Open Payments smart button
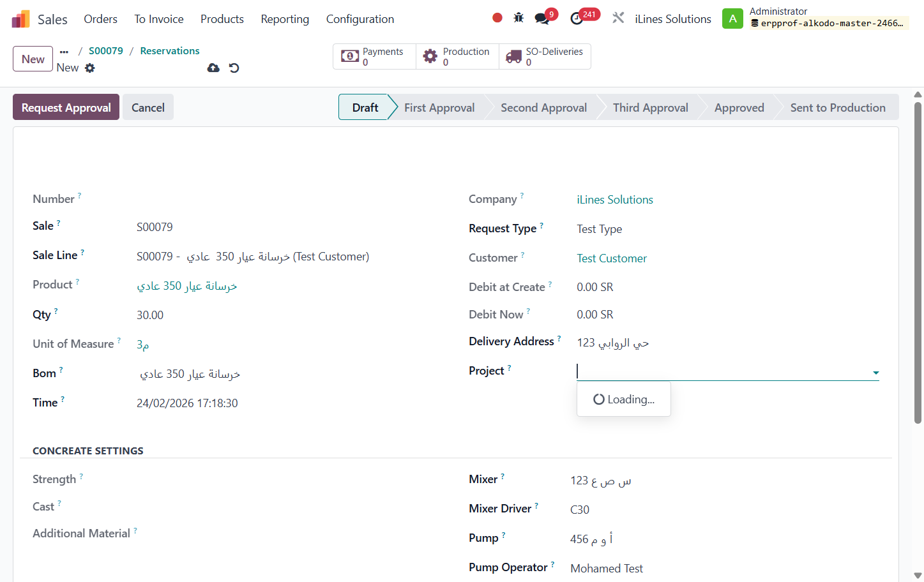Image resolution: width=924 pixels, height=582 pixels. tap(375, 56)
